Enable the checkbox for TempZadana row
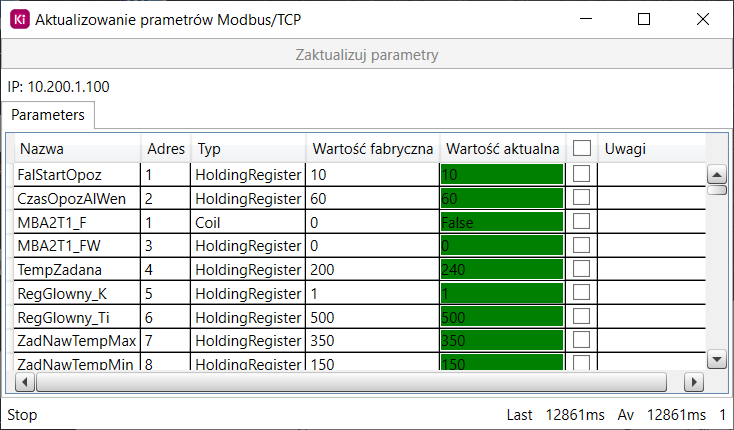This screenshot has height=430, width=734. pyautogui.click(x=581, y=269)
